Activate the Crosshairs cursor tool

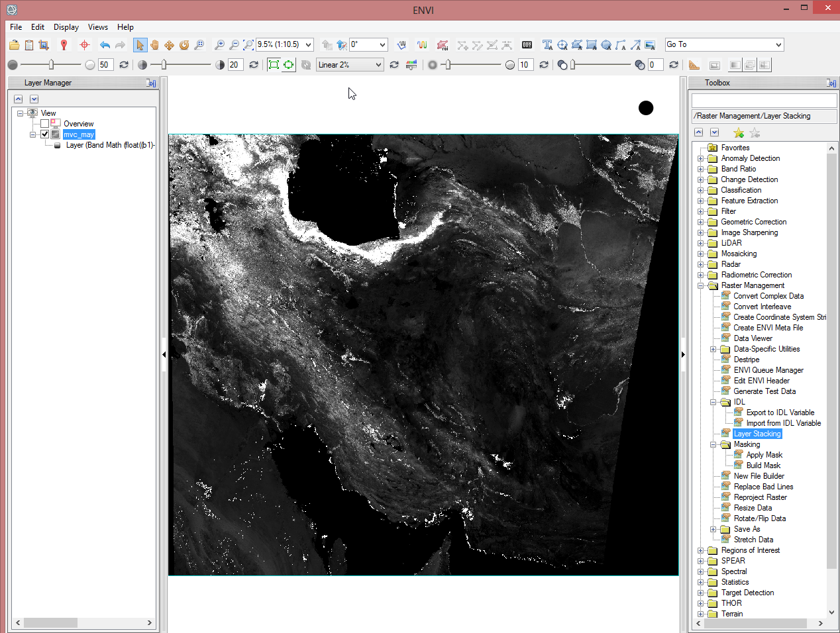[x=84, y=45]
